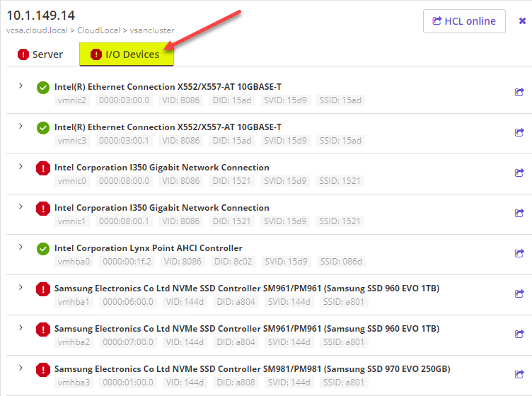Click PCI address 0000:01:00.0

(128, 383)
